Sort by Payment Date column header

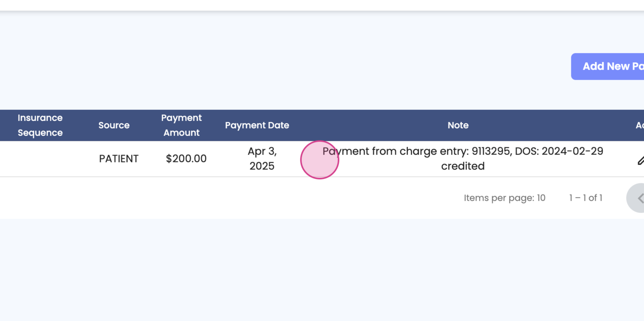point(257,125)
